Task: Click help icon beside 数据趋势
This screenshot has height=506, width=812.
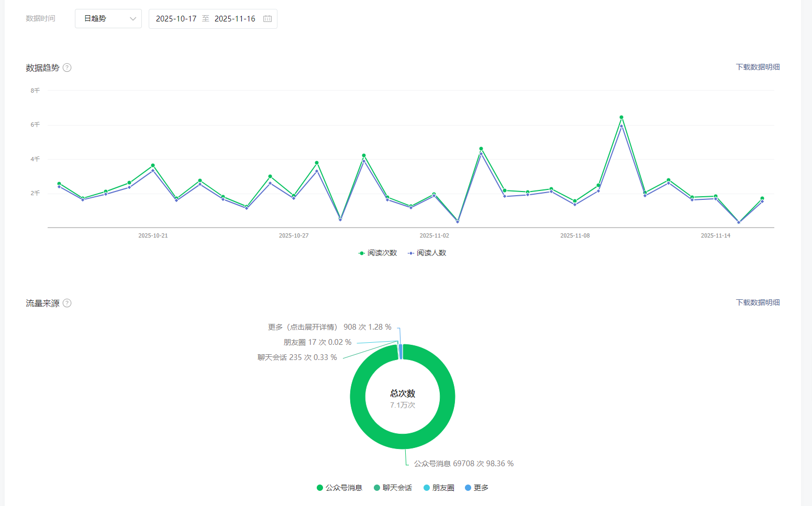Action: click(x=67, y=68)
